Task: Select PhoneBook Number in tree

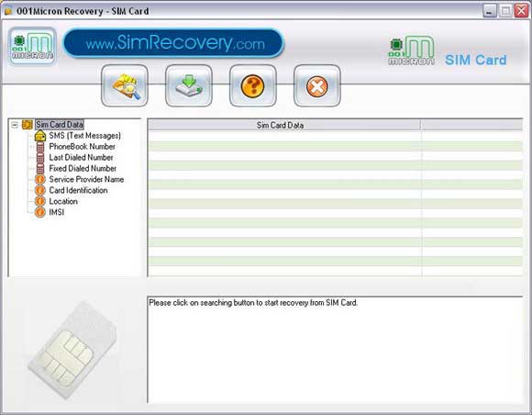Action: [83, 146]
